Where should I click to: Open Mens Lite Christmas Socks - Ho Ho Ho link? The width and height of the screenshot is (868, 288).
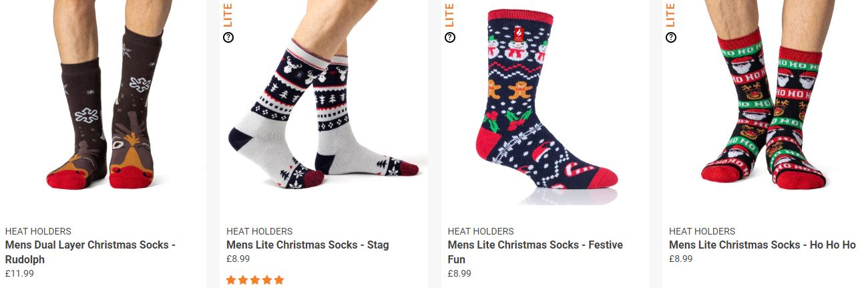pos(763,245)
